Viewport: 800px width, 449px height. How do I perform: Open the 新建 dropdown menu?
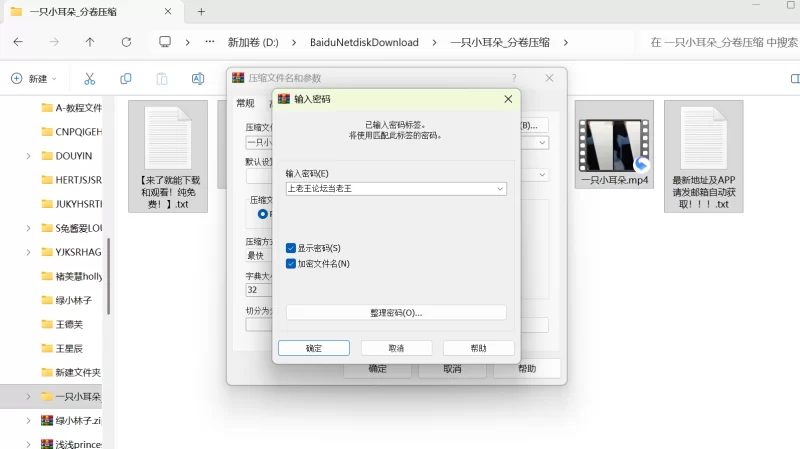coord(34,78)
